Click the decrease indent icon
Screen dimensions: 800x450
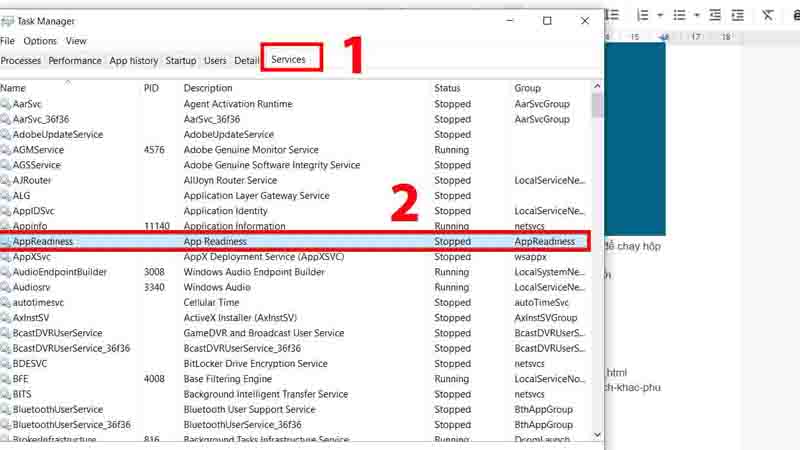tap(716, 15)
